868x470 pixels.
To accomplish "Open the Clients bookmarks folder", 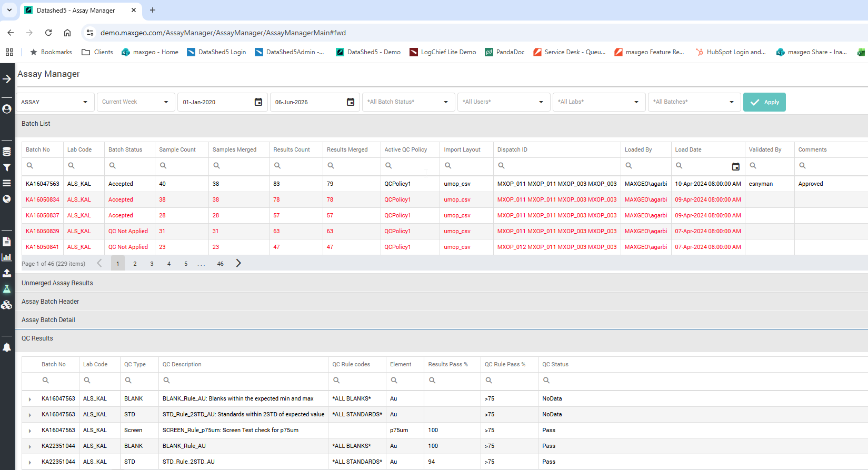I will point(97,52).
